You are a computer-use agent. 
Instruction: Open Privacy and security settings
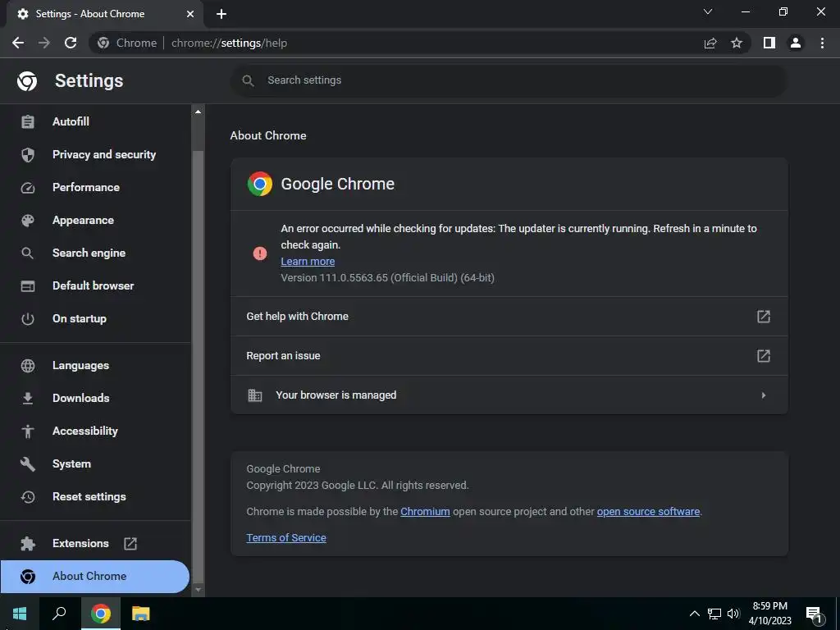pyautogui.click(x=95, y=154)
